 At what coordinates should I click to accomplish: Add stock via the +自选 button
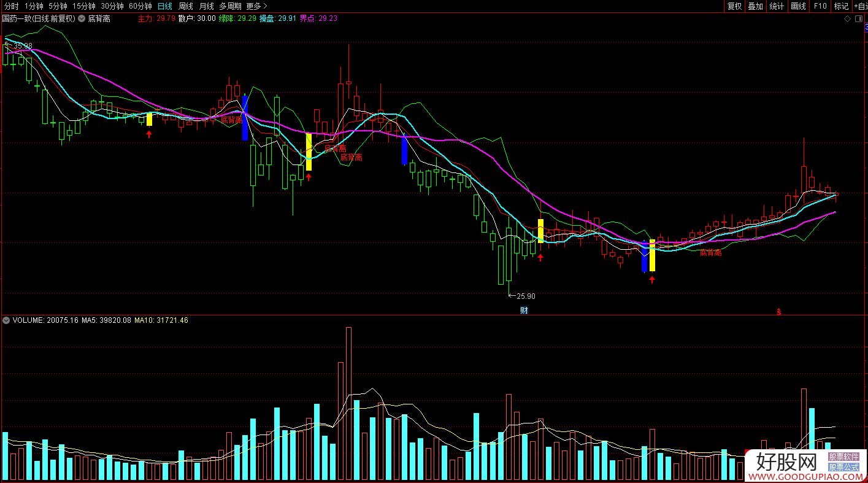coord(859,6)
